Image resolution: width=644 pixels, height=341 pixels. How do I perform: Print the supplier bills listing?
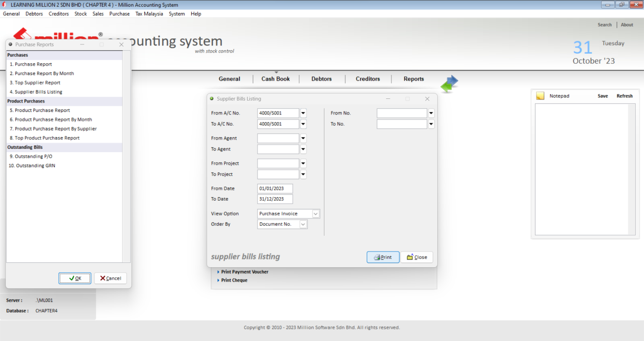(383, 257)
